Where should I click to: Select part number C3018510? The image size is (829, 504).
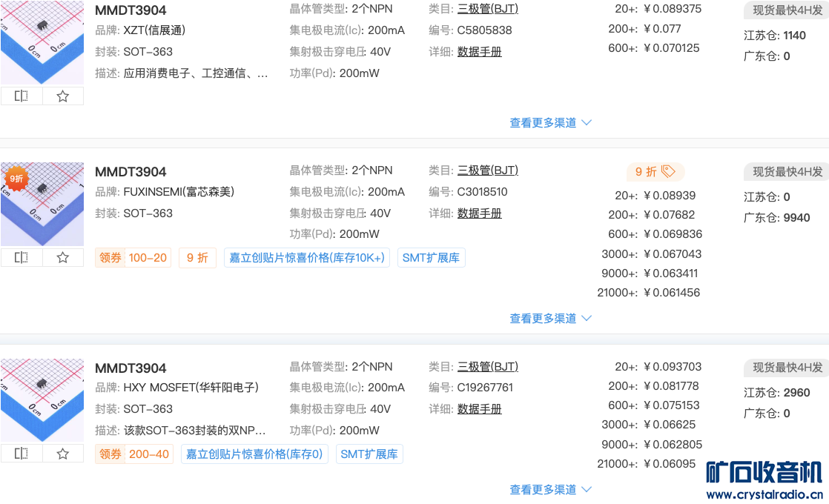483,192
